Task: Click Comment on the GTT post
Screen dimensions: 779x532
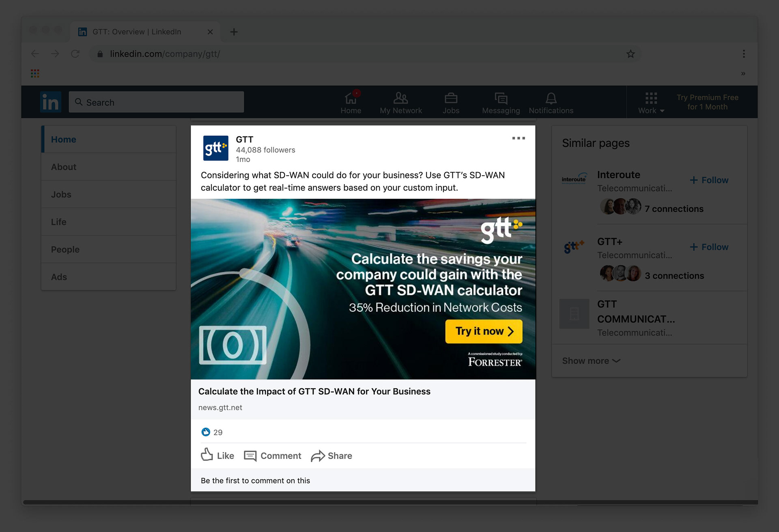Action: point(273,455)
